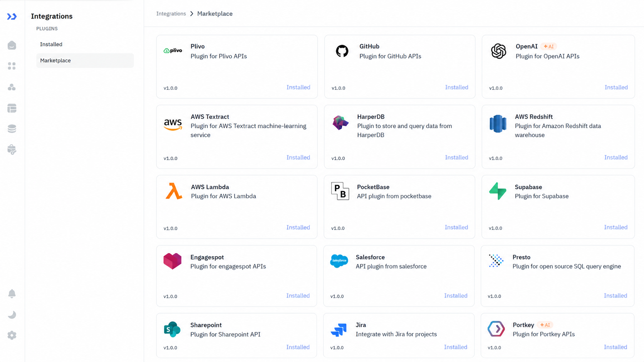Screen dimensions: 644x362
Task: Click 'Integrate with Jira for projects' text
Action: [x=396, y=334]
